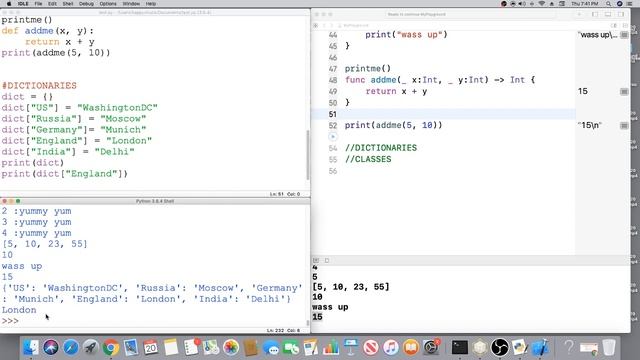This screenshot has width=640, height=360.
Task: Open Google Chrome from the dock
Action: 111,348
